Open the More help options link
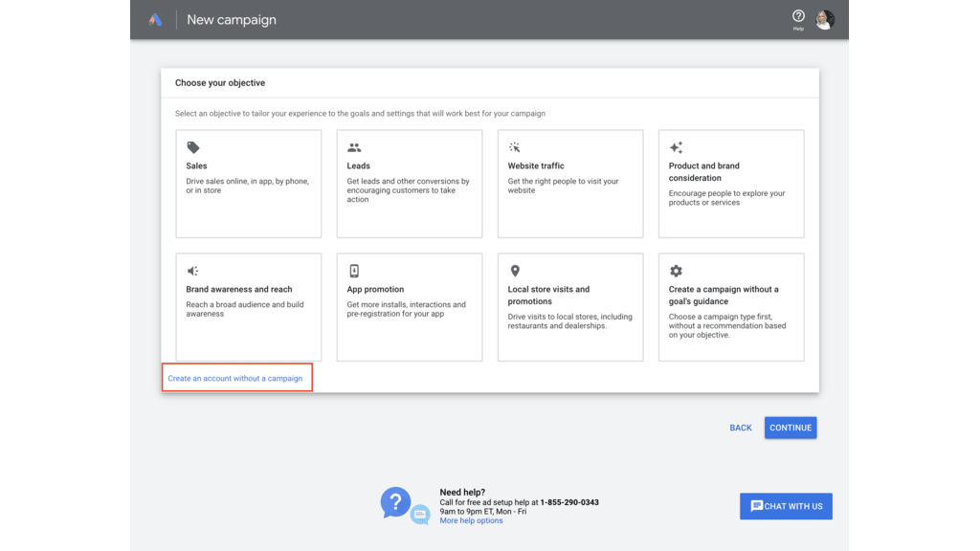This screenshot has width=980, height=551. point(471,520)
